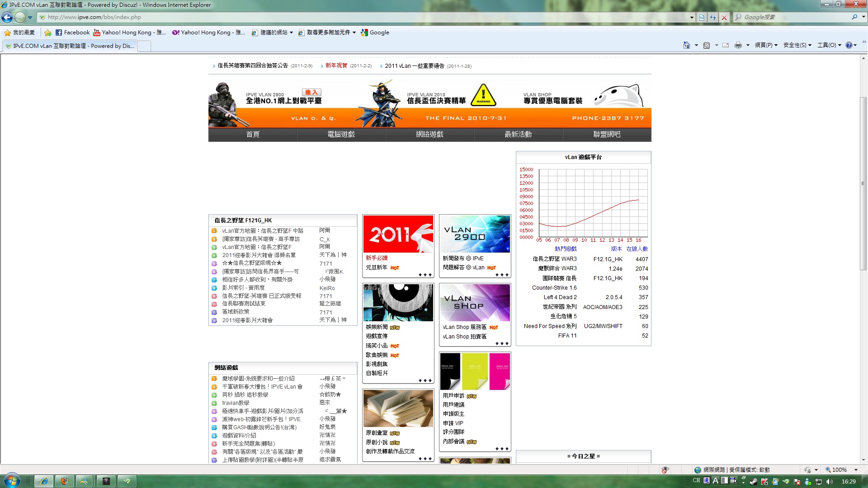
Task: Click the Back navigation arrow
Action: [x=7, y=17]
